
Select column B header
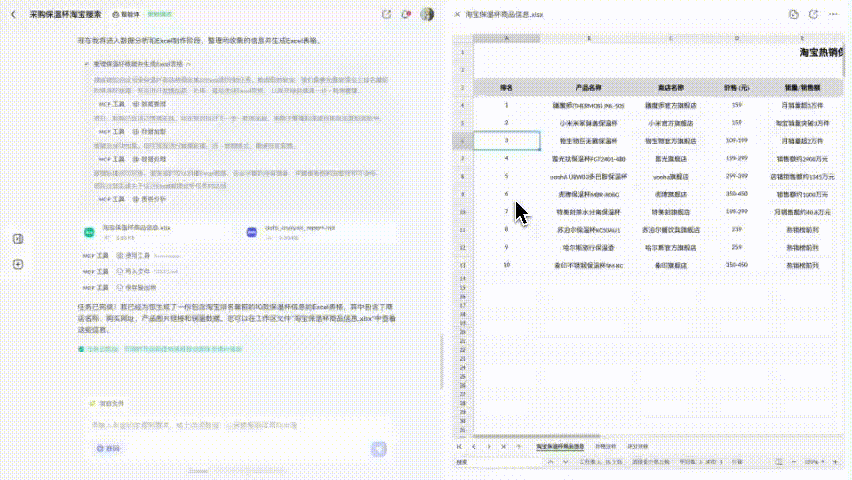coord(588,39)
